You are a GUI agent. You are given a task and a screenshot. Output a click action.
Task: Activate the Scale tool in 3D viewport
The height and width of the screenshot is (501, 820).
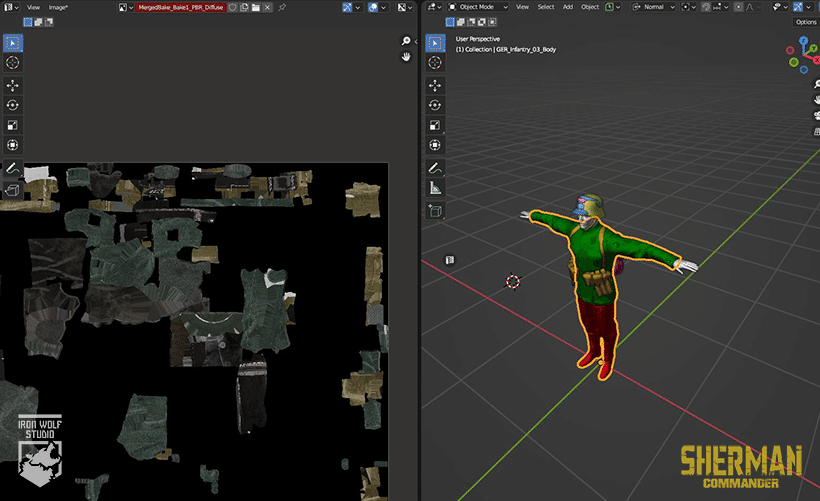click(435, 125)
